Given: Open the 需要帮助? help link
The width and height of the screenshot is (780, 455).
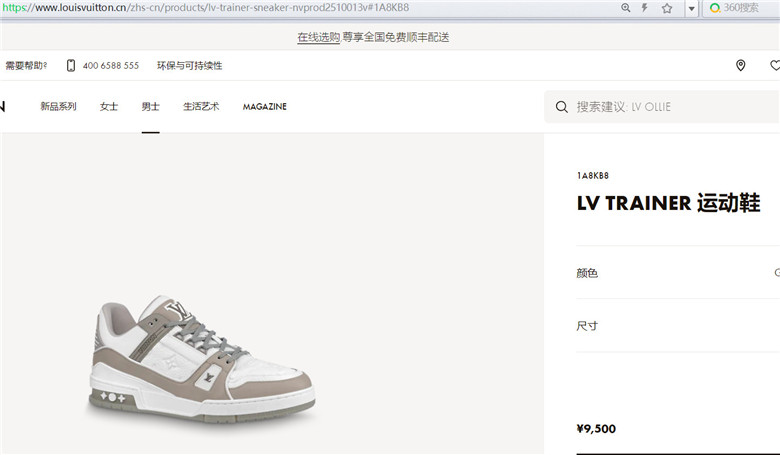Looking at the screenshot, I should tap(26, 65).
